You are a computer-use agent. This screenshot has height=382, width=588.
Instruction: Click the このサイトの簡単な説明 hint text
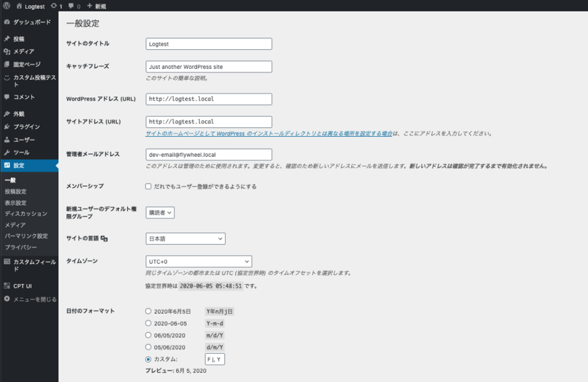(x=177, y=78)
